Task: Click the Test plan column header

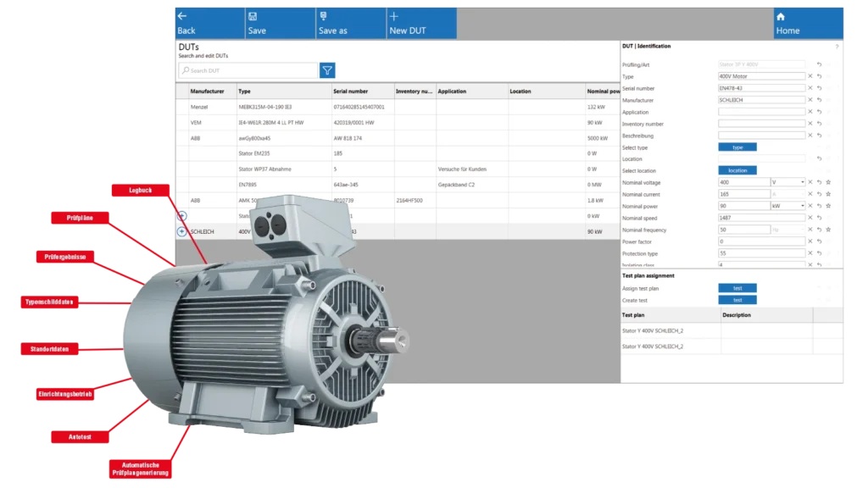Action: pyautogui.click(x=670, y=315)
